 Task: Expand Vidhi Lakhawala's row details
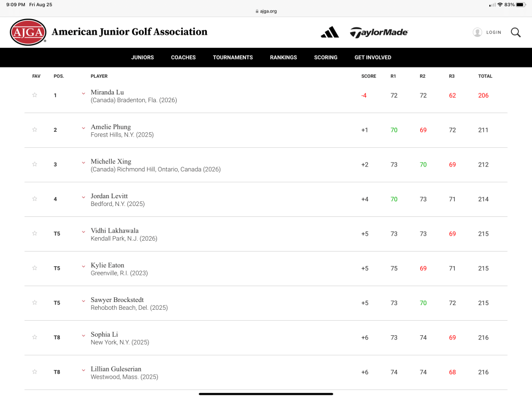click(x=83, y=231)
